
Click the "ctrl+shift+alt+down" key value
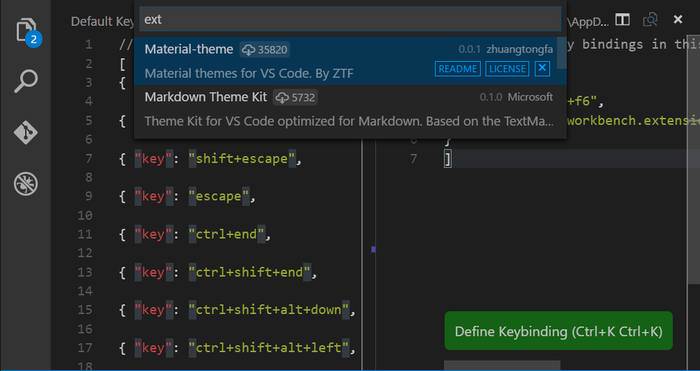pos(268,309)
